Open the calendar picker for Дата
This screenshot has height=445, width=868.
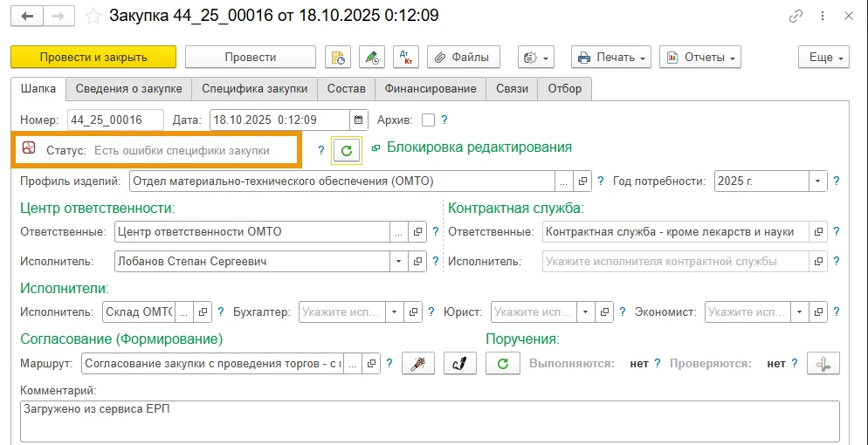(358, 120)
